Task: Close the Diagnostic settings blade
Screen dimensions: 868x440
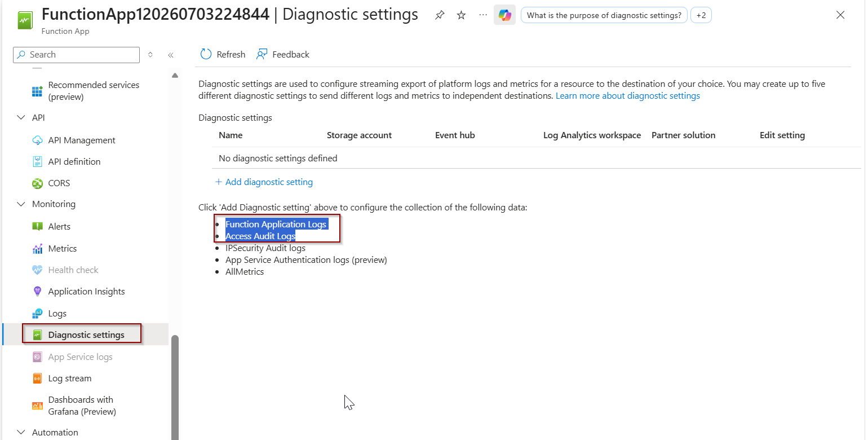Action: click(840, 15)
